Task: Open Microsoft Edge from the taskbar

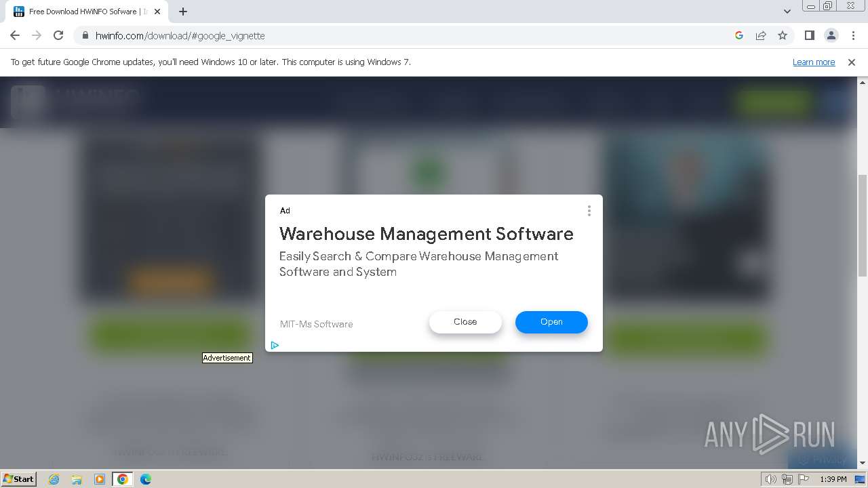Action: click(146, 479)
